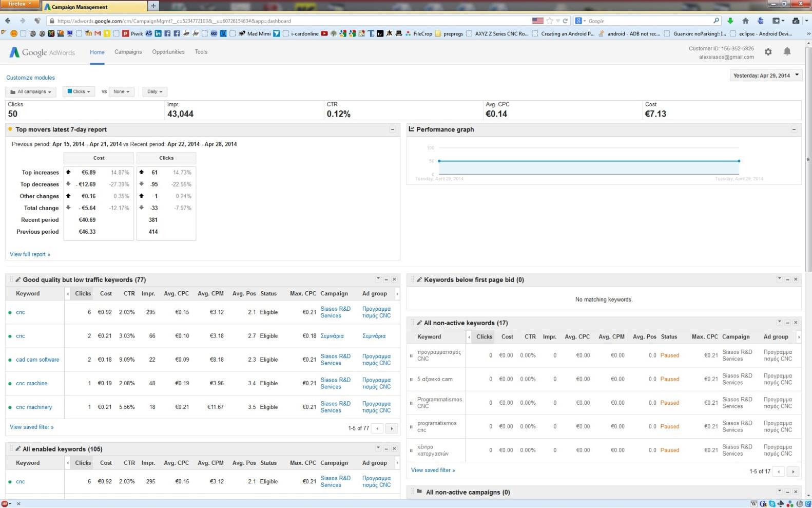Click the Google AdWords logo
Image resolution: width=812 pixels, height=508 pixels.
[42, 52]
